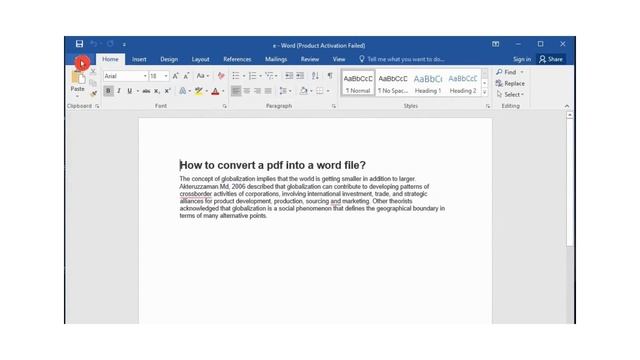This screenshot has width=640, height=360.
Task: Apply the Heading 1 style
Action: coord(428,83)
